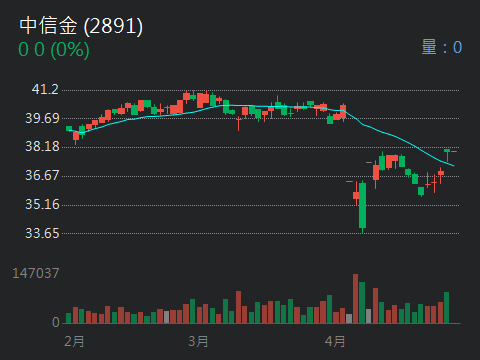Select the 41.2 price axis label
This screenshot has height=360, width=480.
point(45,89)
